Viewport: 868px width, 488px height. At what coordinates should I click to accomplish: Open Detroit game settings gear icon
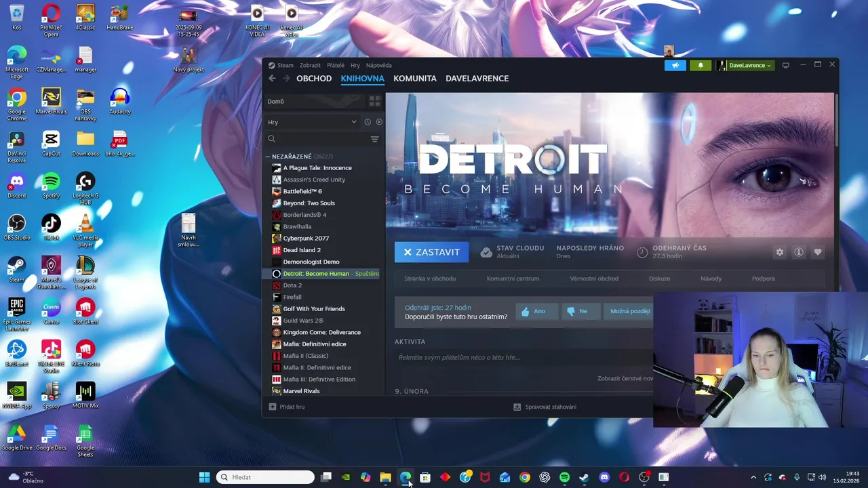coord(780,252)
